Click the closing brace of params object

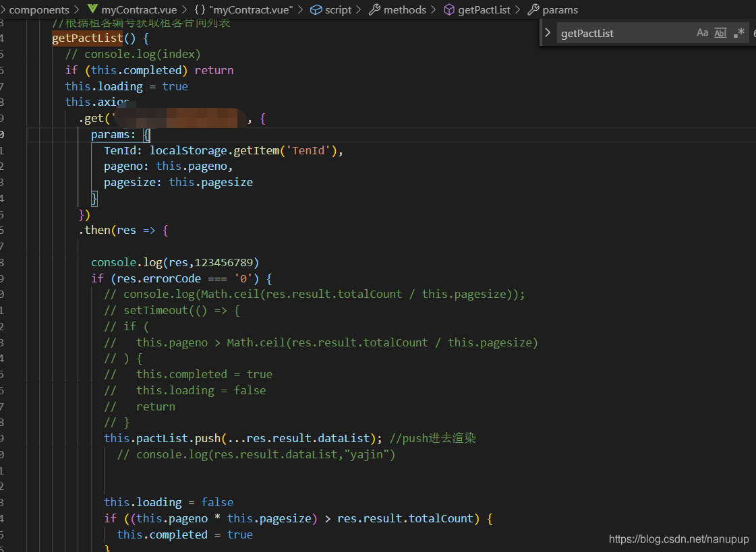point(94,198)
